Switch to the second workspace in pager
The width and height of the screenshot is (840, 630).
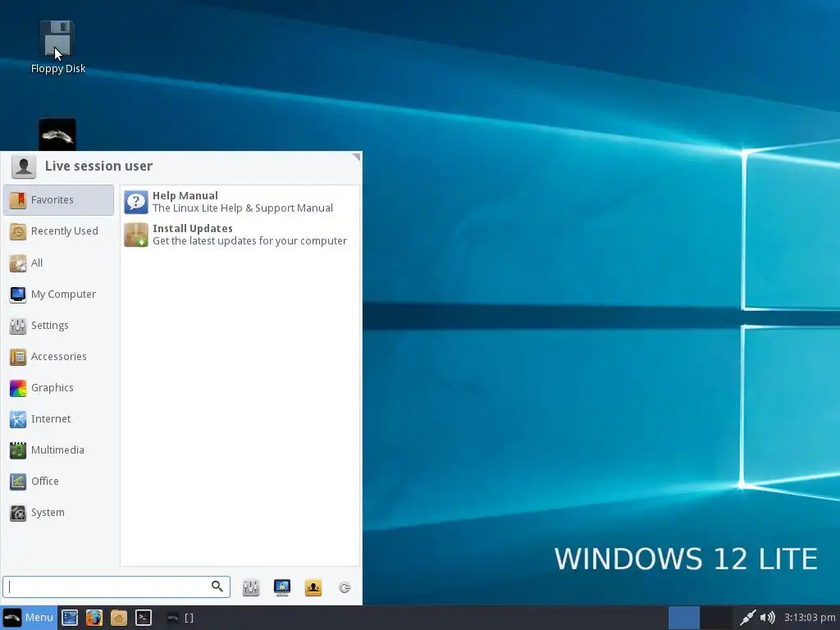point(716,618)
